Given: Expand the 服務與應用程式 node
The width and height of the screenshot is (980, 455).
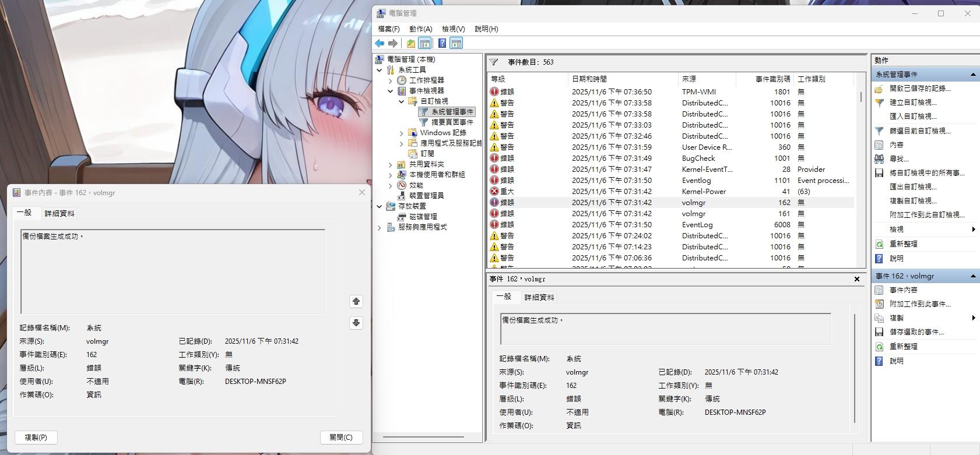Looking at the screenshot, I should (x=380, y=227).
